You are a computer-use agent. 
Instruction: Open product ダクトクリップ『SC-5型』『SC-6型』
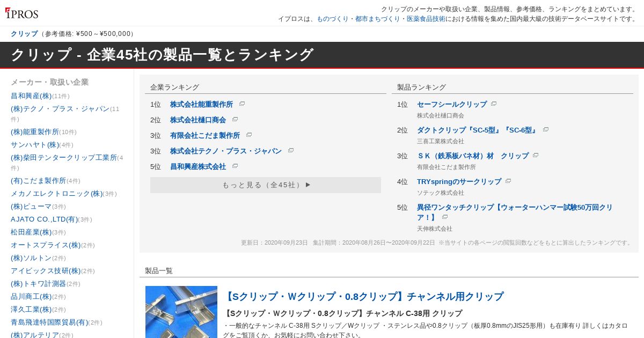tap(478, 130)
